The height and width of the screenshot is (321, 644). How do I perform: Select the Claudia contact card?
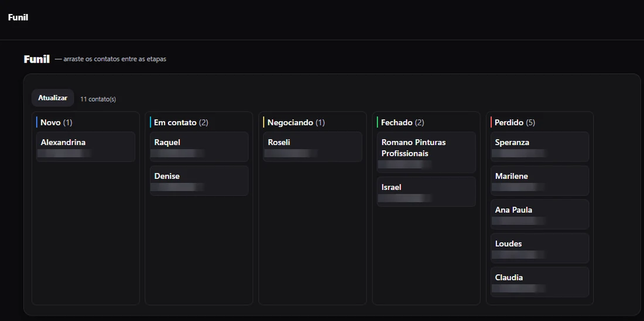(540, 282)
